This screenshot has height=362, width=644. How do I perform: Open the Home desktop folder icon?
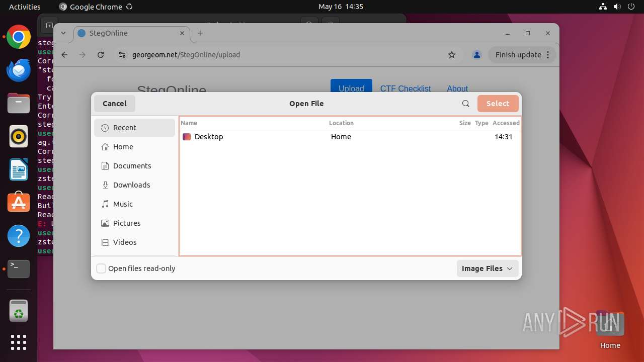click(x=610, y=329)
